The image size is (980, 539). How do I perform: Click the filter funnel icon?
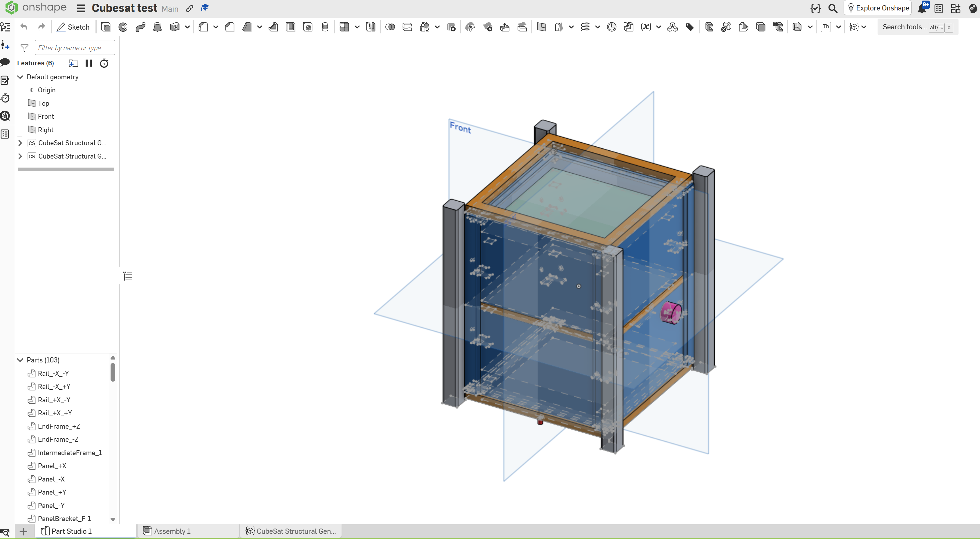click(x=24, y=48)
